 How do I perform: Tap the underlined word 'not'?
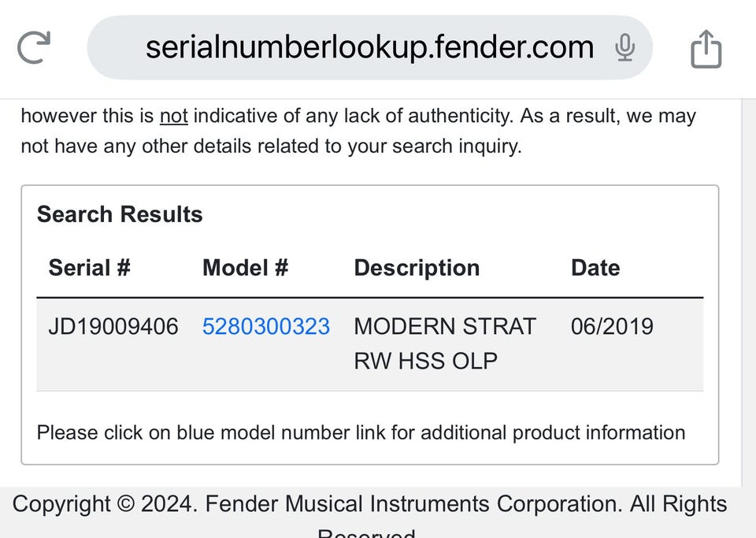coord(173,117)
